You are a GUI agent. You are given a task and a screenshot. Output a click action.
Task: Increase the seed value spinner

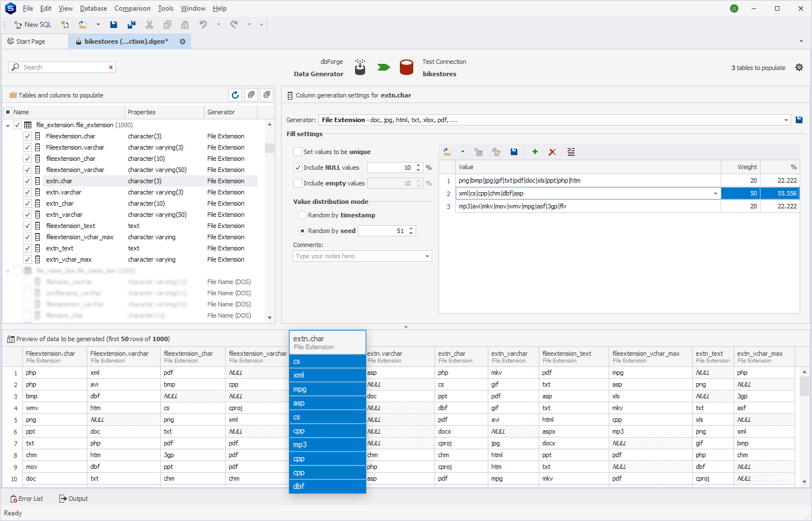411,229
